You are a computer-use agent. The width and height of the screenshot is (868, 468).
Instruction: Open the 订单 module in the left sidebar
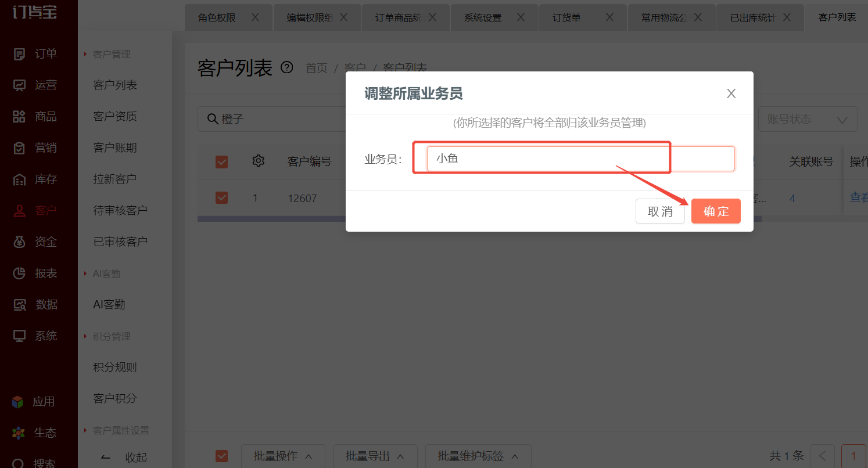pyautogui.click(x=35, y=54)
